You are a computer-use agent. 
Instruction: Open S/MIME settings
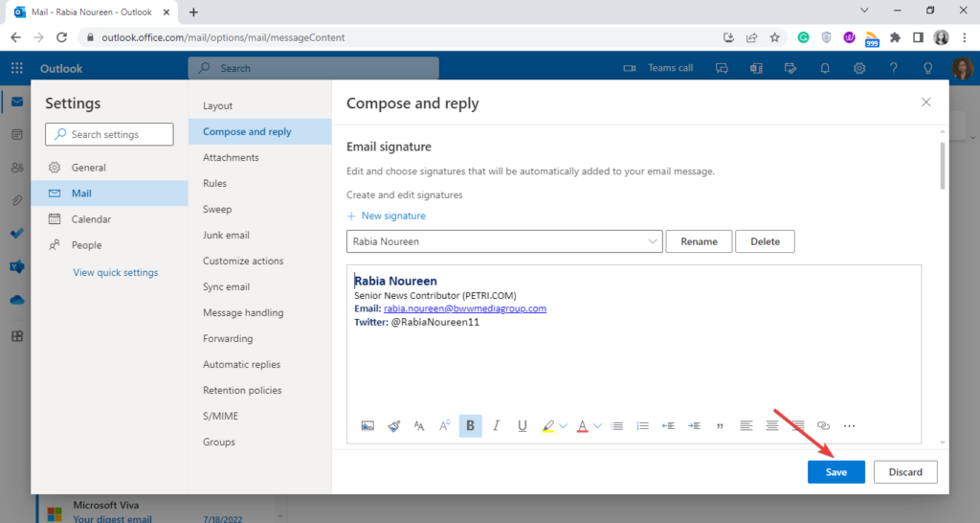click(x=260, y=416)
